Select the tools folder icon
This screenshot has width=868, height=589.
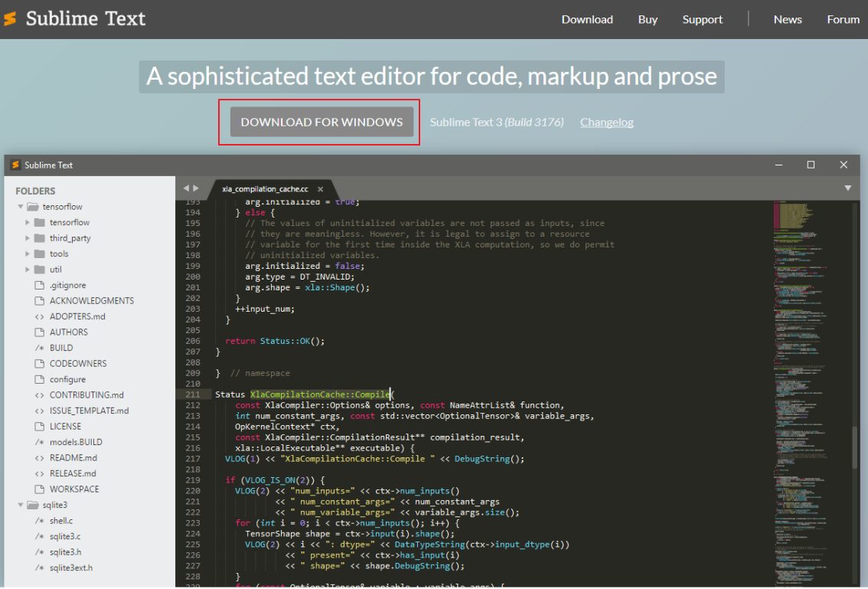click(39, 254)
